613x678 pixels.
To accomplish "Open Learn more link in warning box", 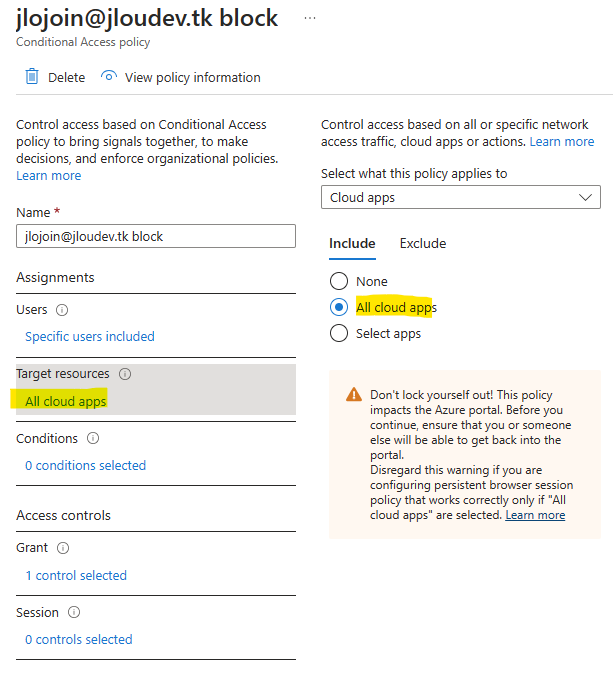I will pyautogui.click(x=535, y=515).
